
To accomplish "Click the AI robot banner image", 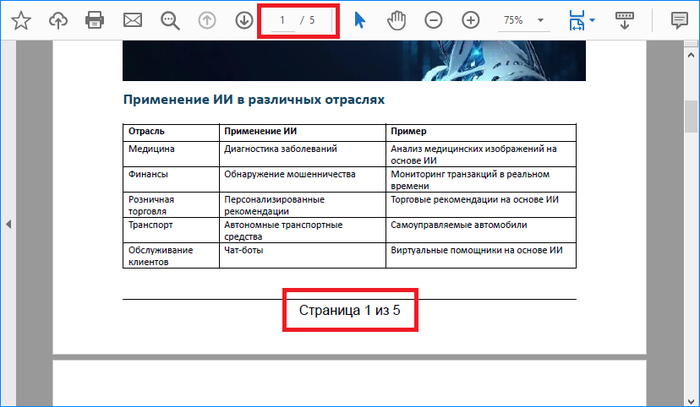I will tap(354, 61).
